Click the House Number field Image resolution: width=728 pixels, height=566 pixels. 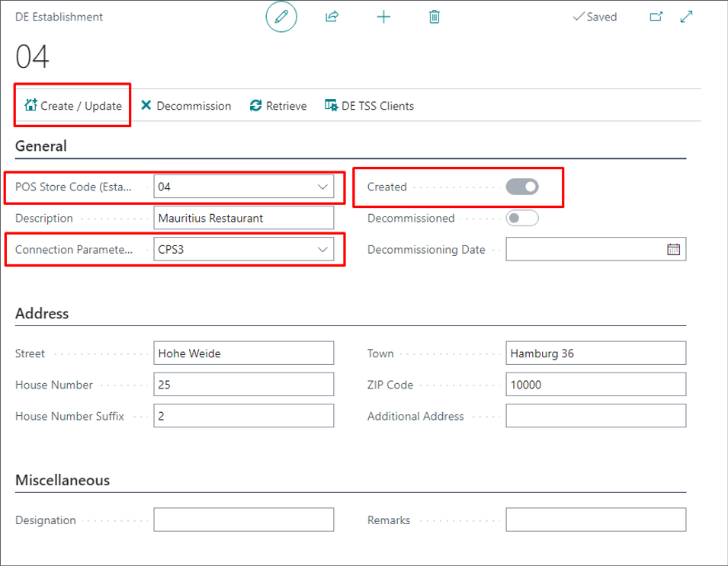click(x=244, y=385)
